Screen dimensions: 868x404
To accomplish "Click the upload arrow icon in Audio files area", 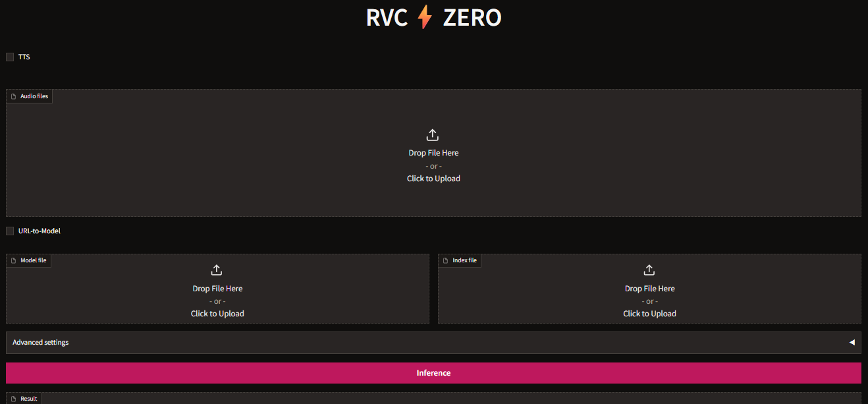I will pos(433,134).
